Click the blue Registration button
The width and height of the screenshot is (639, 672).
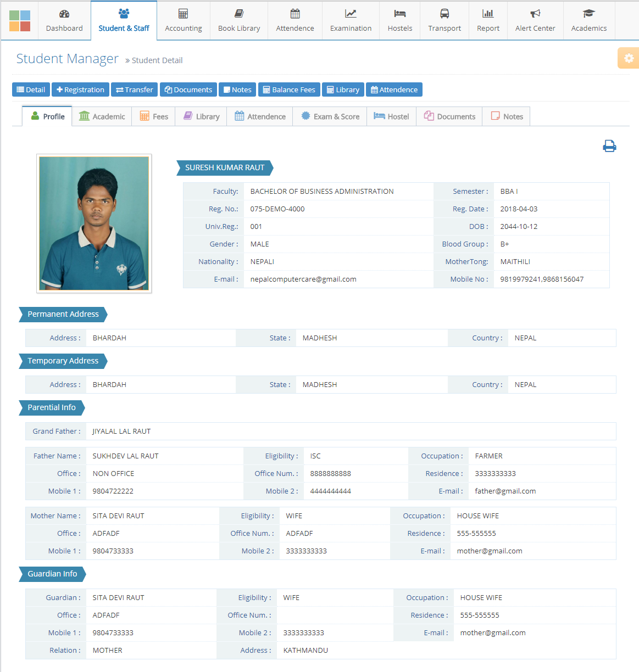tap(80, 89)
